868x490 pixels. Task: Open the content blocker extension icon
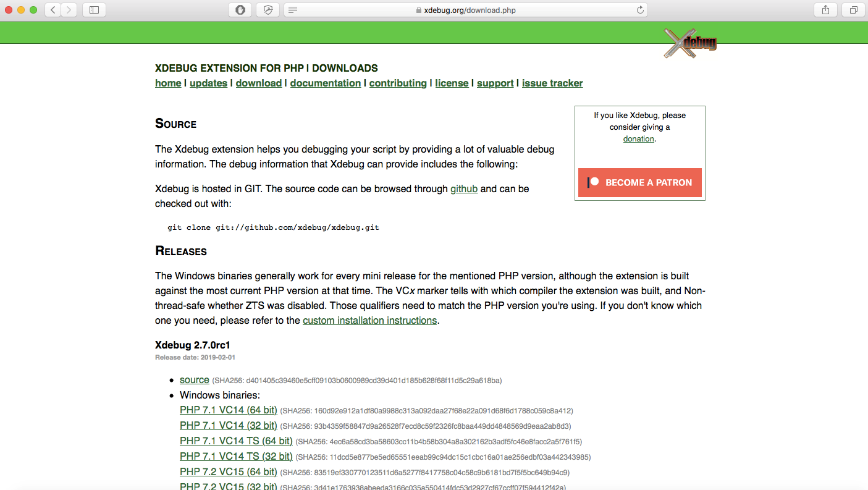tap(240, 10)
